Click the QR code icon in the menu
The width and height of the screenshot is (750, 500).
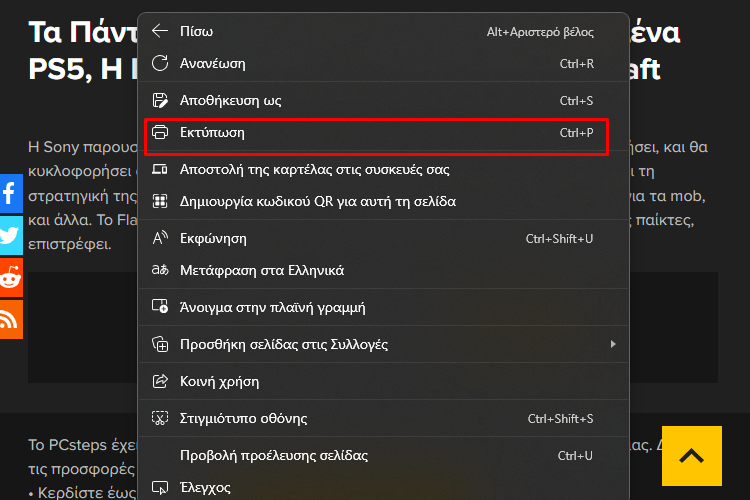160,201
